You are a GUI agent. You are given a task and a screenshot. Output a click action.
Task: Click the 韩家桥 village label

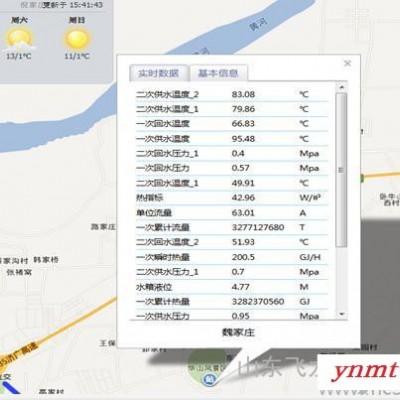click(x=46, y=260)
